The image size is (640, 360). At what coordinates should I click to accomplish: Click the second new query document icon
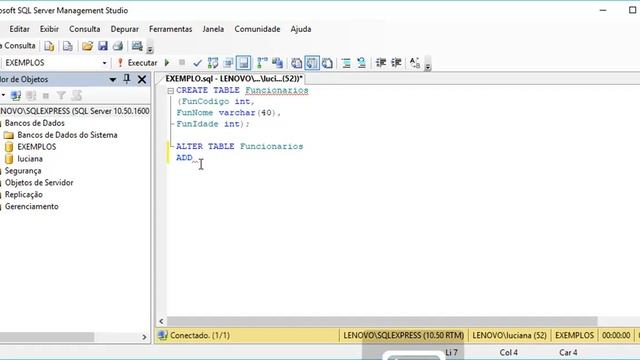tap(68, 46)
